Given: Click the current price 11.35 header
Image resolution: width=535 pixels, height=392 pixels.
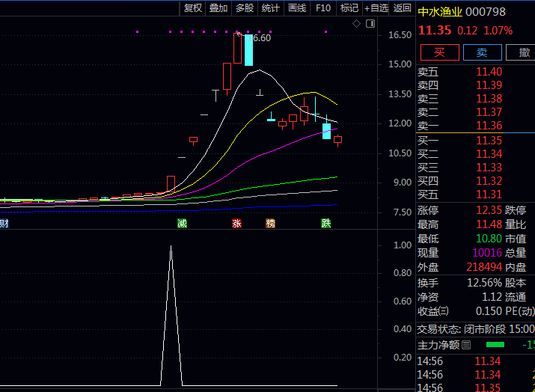Looking at the screenshot, I should pyautogui.click(x=435, y=31).
